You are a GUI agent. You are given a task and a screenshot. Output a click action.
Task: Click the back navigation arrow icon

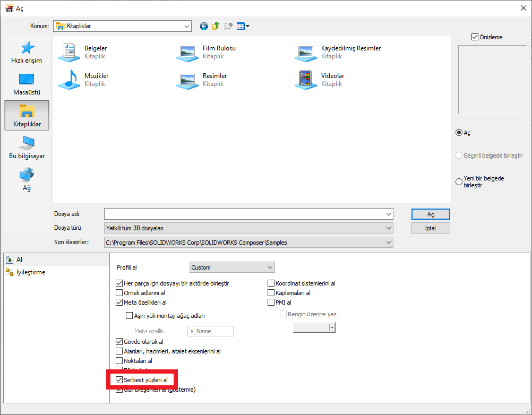203,26
